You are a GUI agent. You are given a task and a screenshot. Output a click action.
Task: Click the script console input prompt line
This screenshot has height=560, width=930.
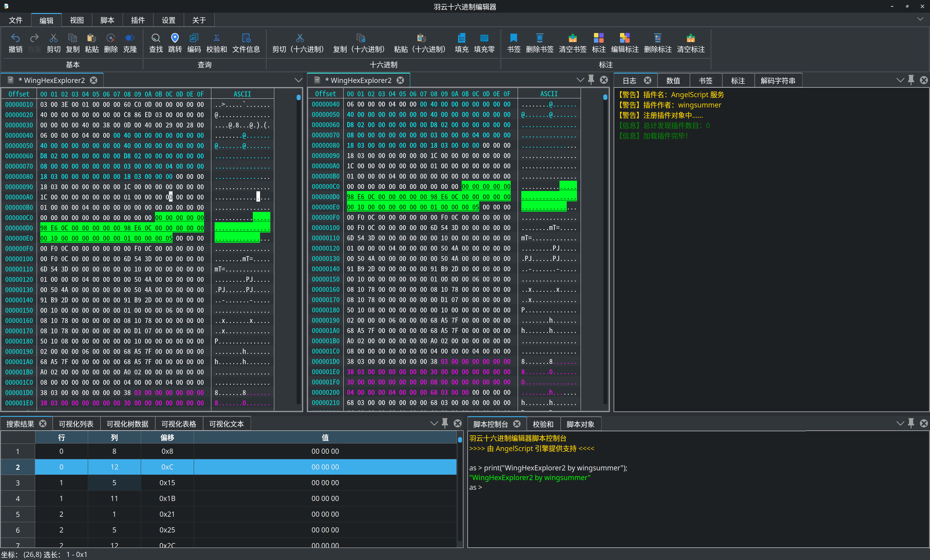475,487
